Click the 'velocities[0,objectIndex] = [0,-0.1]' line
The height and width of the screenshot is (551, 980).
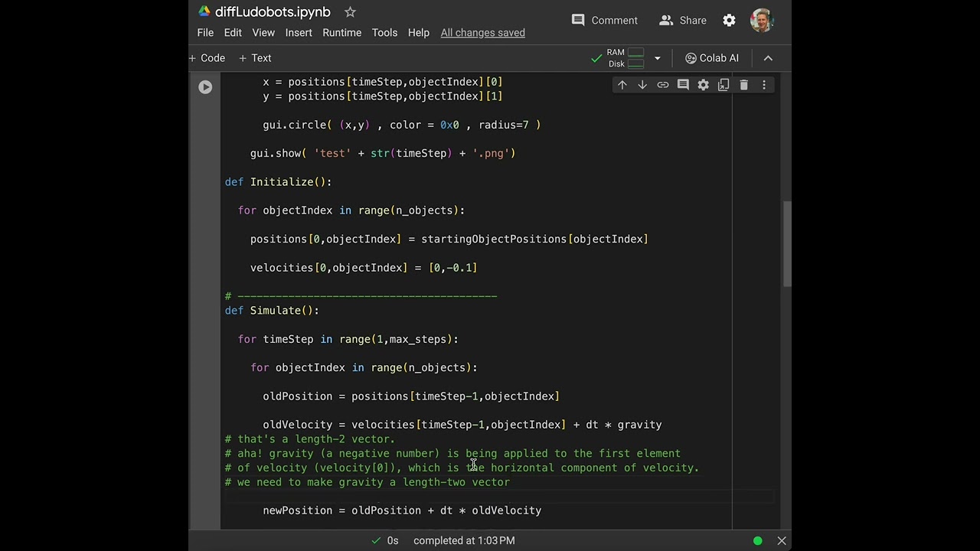click(364, 268)
